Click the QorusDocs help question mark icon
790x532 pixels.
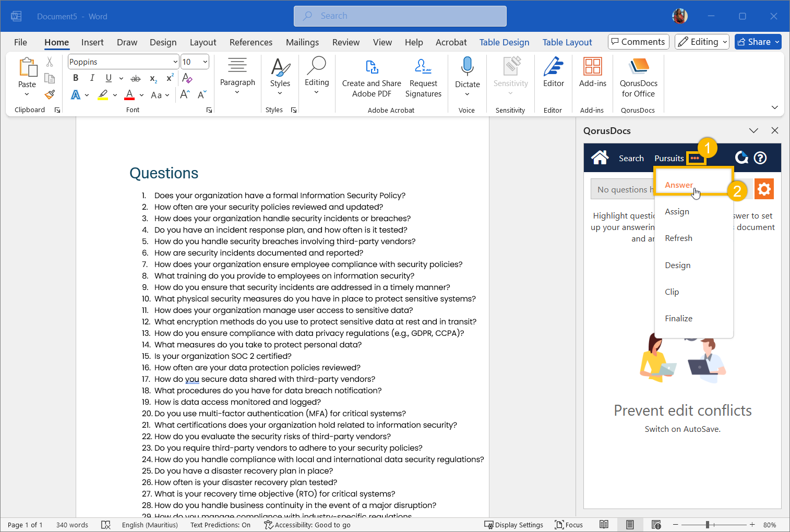(x=760, y=158)
